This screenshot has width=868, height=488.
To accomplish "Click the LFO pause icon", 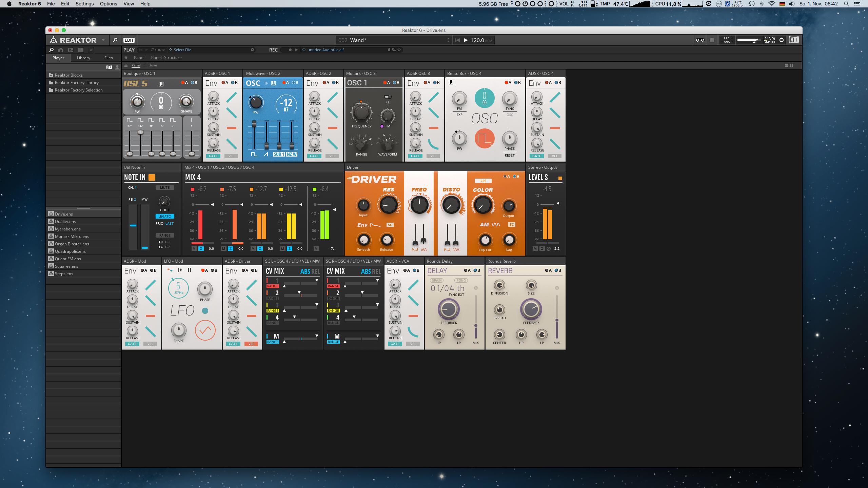I will tap(189, 270).
